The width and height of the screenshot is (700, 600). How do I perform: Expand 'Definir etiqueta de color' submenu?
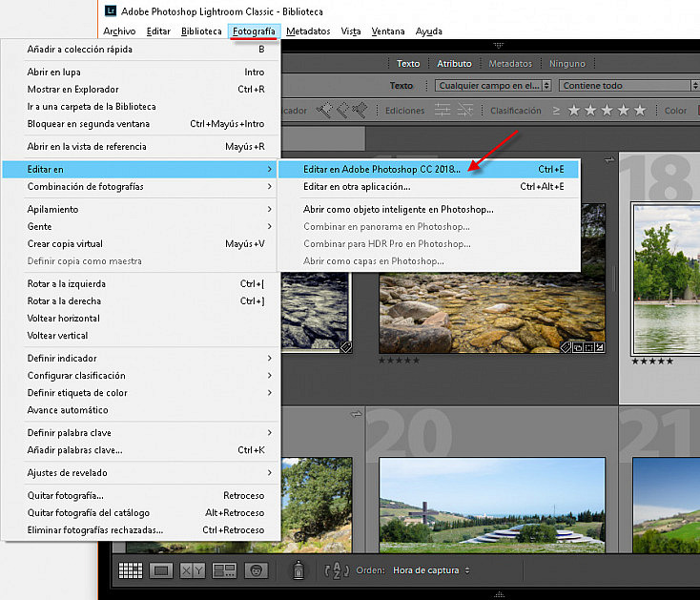(x=141, y=393)
